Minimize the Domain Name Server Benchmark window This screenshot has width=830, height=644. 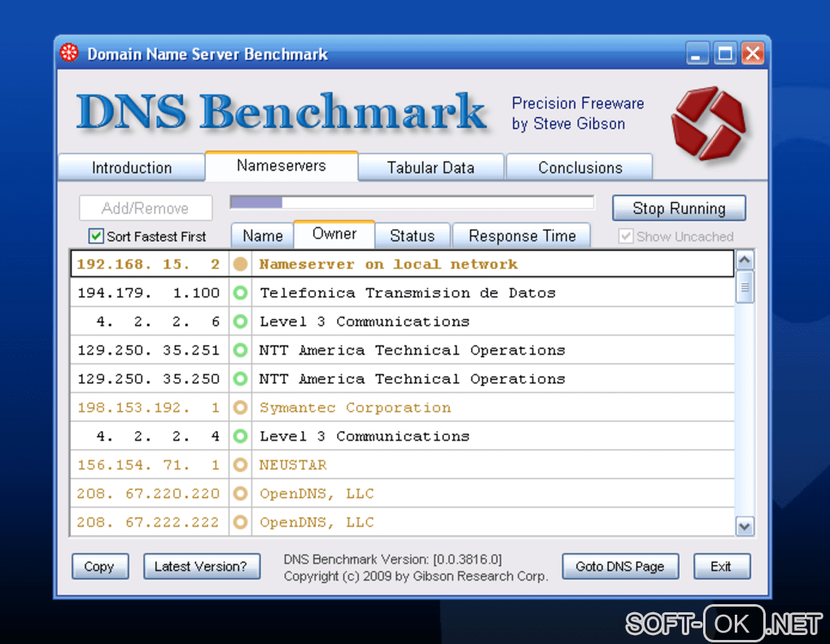[x=697, y=54]
